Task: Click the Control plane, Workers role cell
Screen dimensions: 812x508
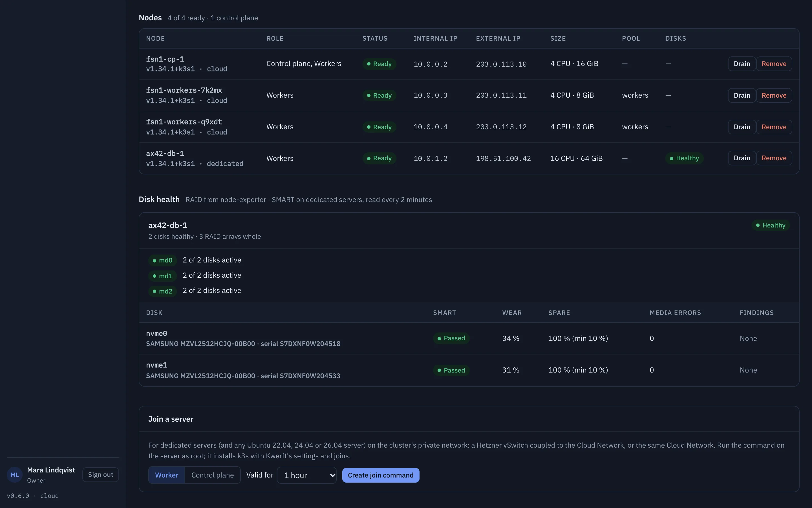Action: [x=304, y=63]
